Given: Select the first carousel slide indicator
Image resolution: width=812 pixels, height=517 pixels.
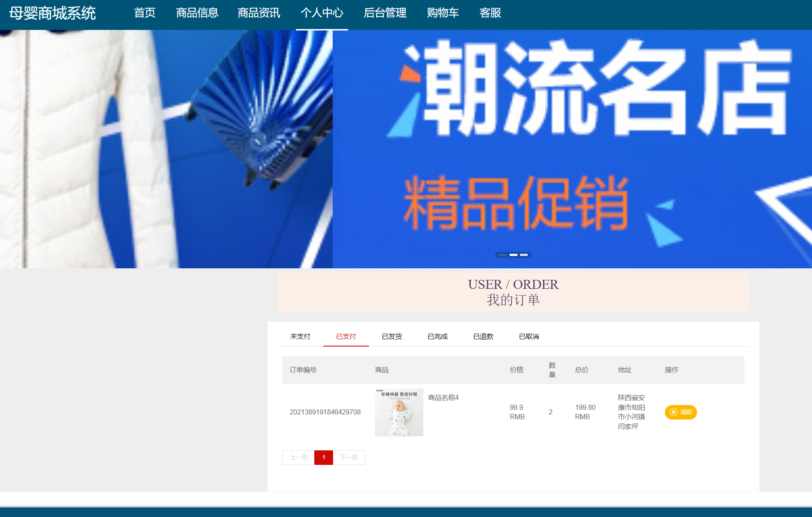Looking at the screenshot, I should pyautogui.click(x=503, y=255).
